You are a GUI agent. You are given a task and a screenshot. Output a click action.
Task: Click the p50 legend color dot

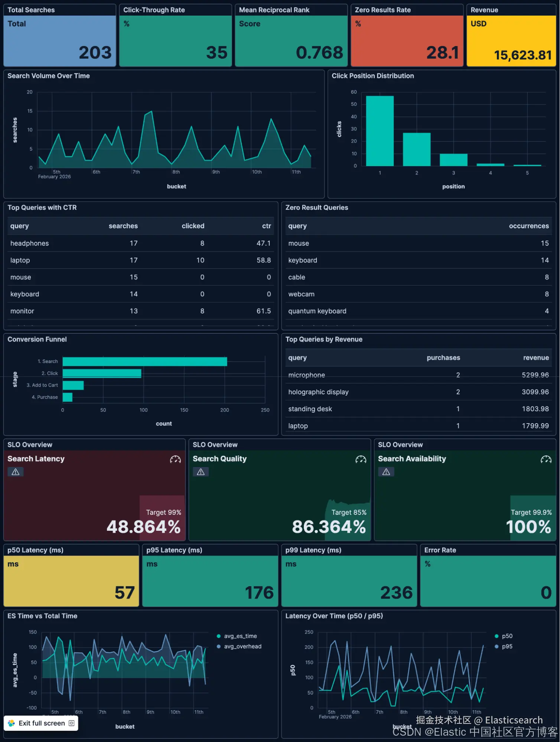click(x=496, y=636)
